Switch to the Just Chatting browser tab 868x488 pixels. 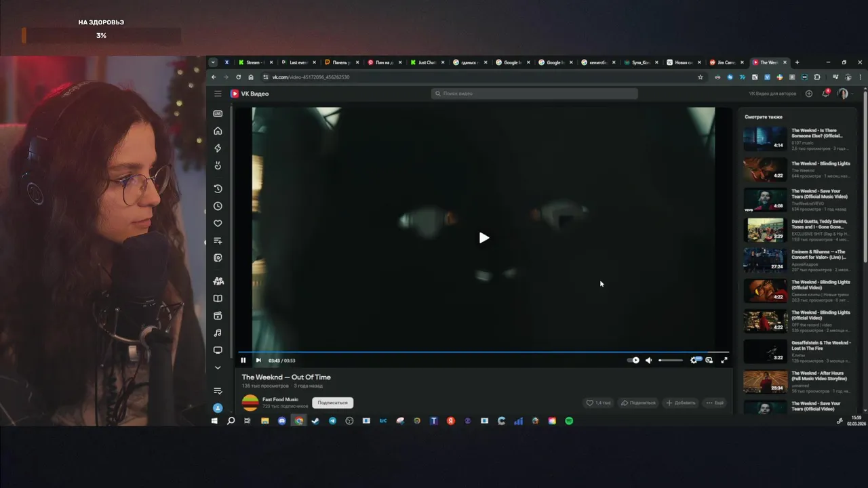click(426, 62)
